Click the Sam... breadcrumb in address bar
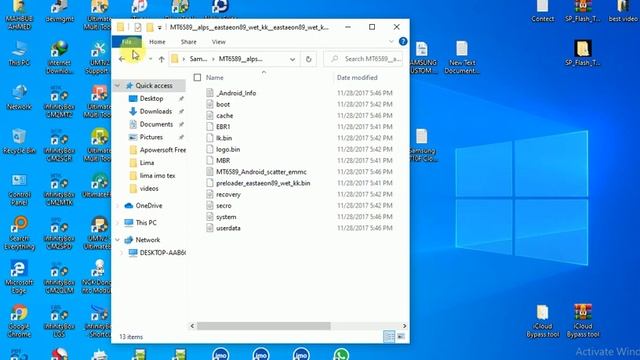The width and height of the screenshot is (640, 360). click(x=198, y=59)
